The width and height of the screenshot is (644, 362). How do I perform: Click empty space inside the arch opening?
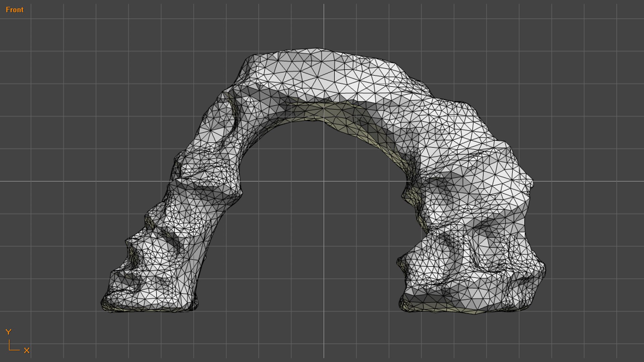[x=322, y=218]
